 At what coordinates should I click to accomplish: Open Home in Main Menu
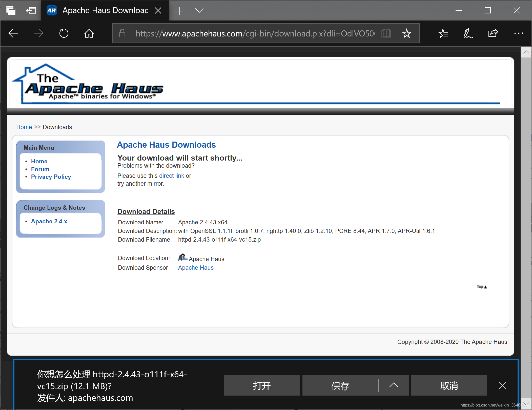tap(39, 161)
